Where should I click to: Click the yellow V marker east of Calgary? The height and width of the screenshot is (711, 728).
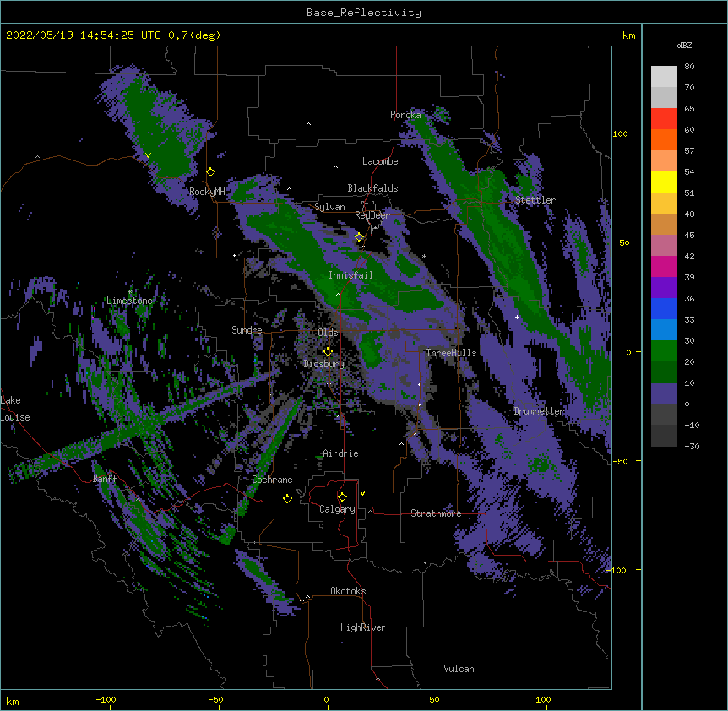coord(362,493)
